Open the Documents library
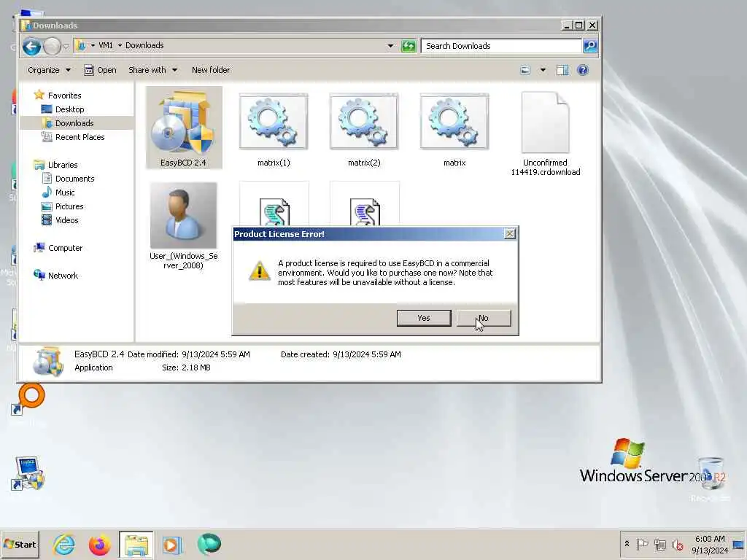The height and width of the screenshot is (560, 747). (75, 179)
